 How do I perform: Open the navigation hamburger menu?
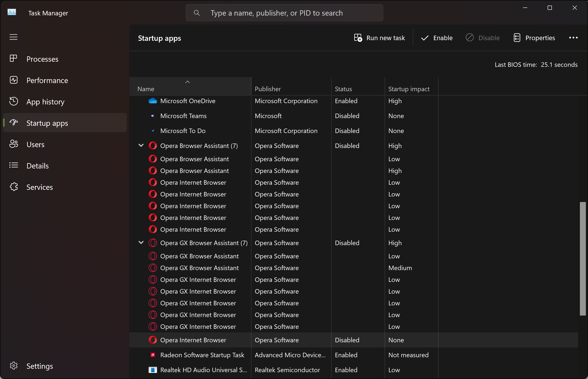tap(13, 37)
